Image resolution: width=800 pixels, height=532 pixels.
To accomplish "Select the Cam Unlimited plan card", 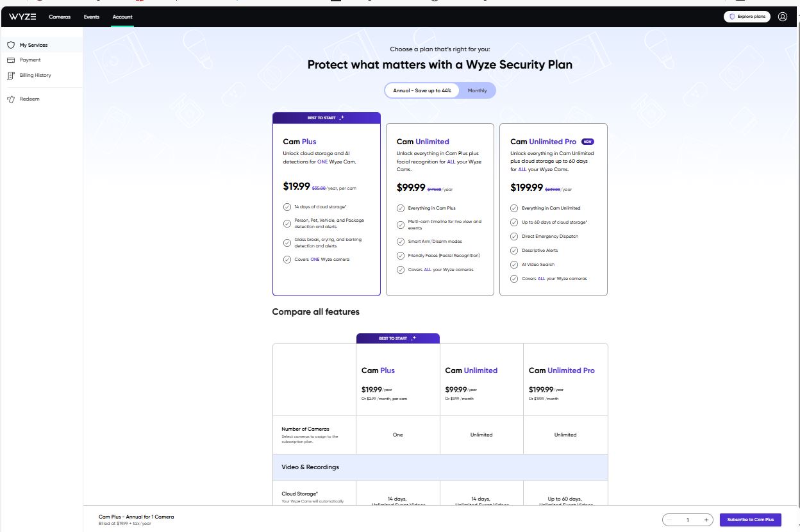I will click(x=440, y=210).
